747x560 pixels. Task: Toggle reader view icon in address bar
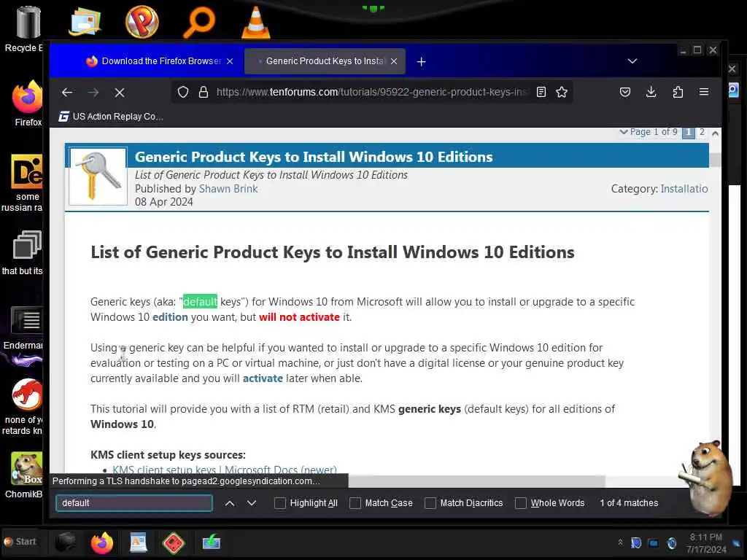click(541, 92)
